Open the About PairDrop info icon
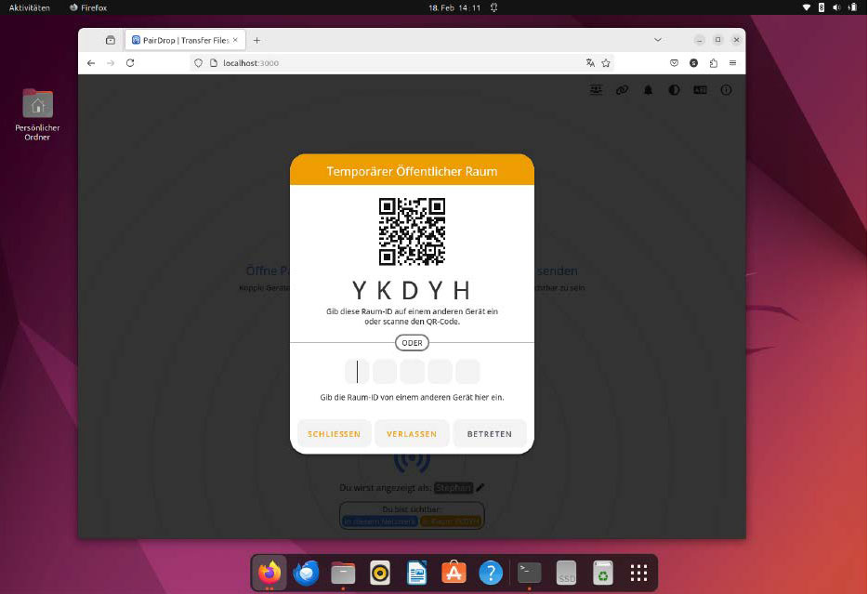 pos(726,90)
